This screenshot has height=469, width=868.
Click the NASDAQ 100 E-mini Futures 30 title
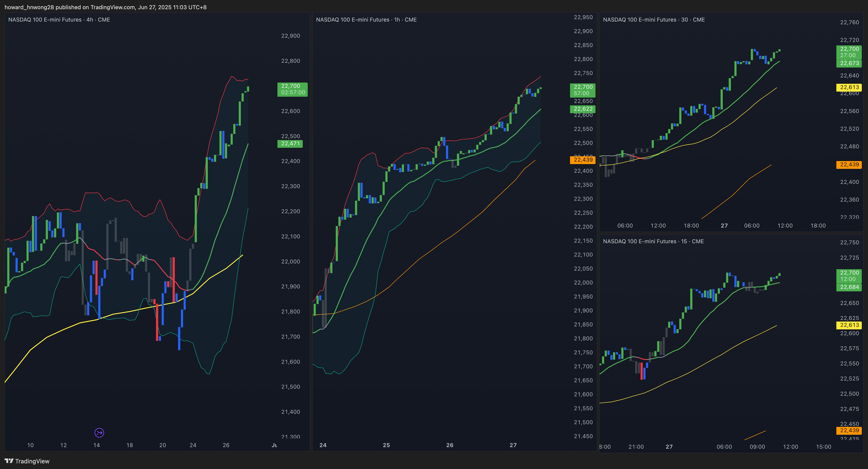point(654,19)
